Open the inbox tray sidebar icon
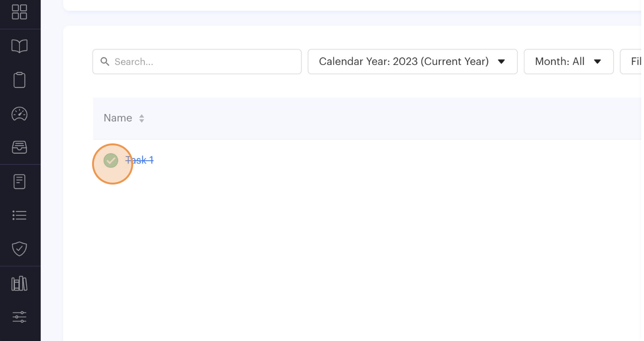This screenshot has height=341, width=644. (19, 148)
